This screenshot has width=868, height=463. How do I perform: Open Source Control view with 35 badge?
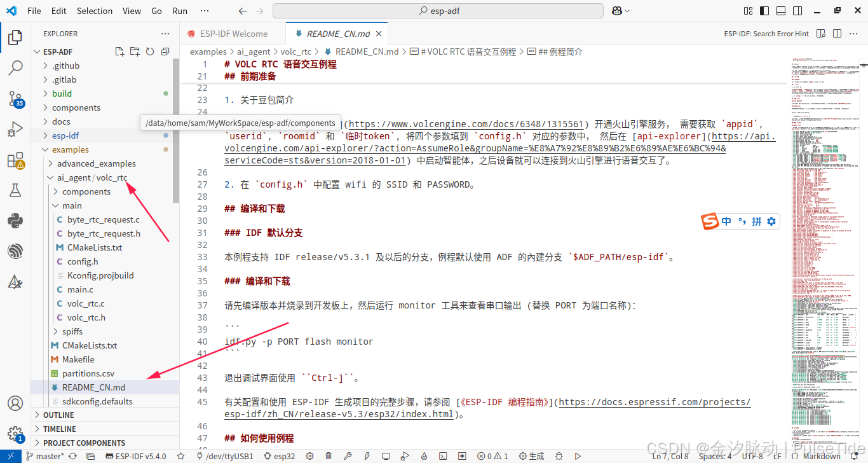click(x=15, y=99)
